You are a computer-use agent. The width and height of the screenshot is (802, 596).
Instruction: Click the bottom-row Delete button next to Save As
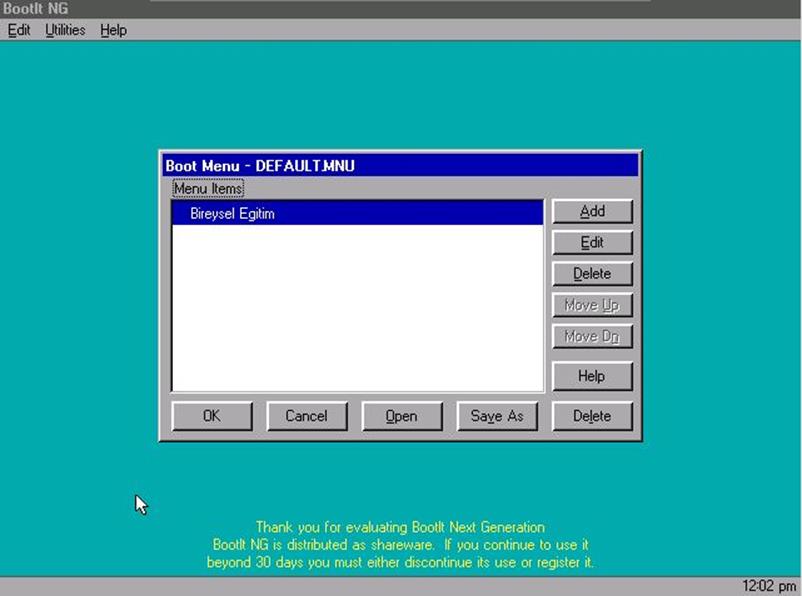coord(592,416)
